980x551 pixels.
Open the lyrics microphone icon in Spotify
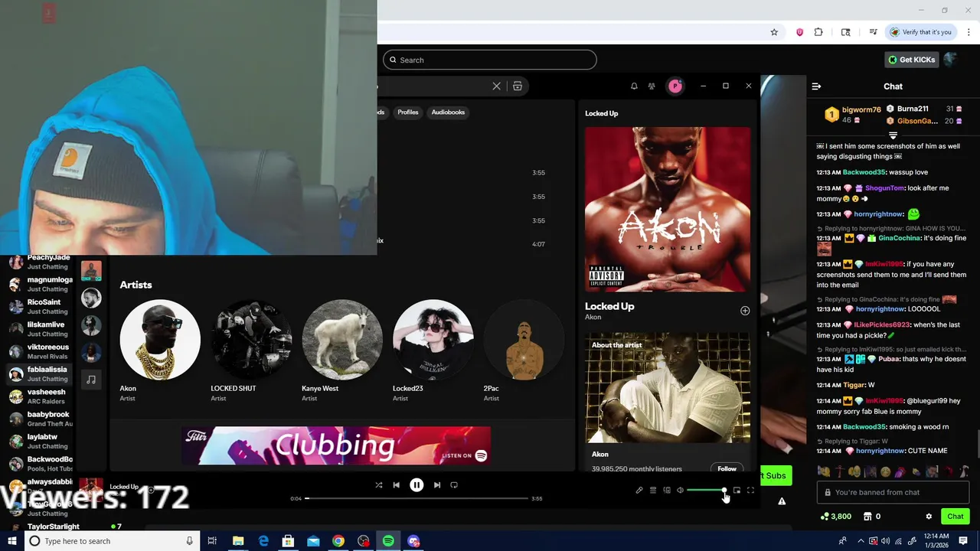[x=639, y=491]
